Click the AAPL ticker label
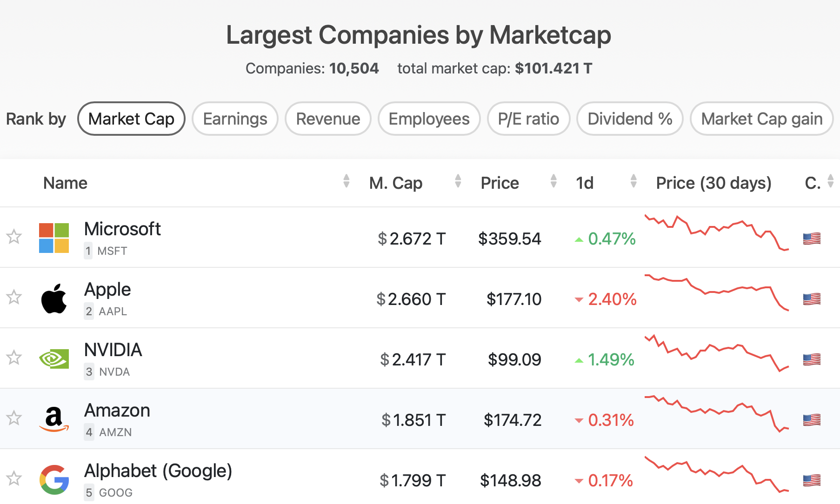Image resolution: width=840 pixels, height=504 pixels. (x=113, y=312)
